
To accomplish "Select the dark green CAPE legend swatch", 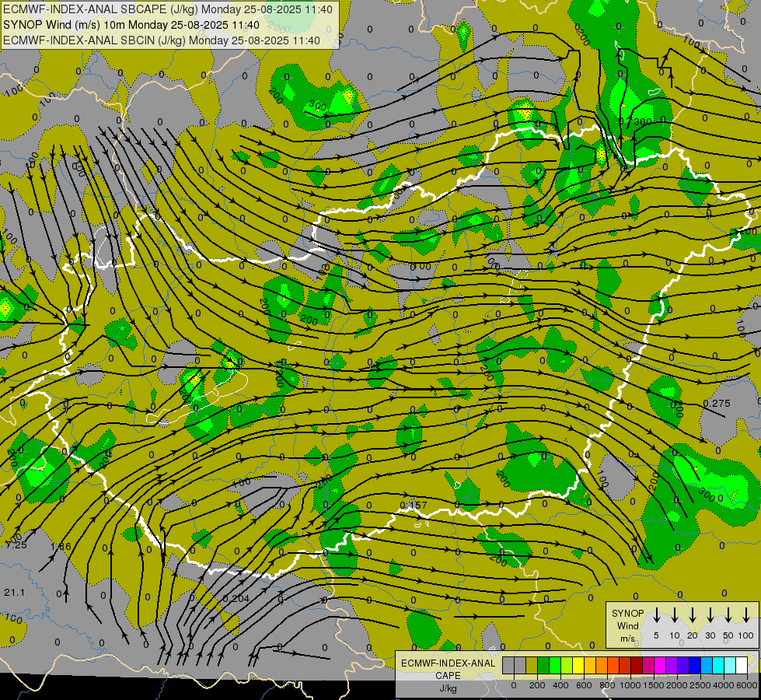I will [x=543, y=665].
